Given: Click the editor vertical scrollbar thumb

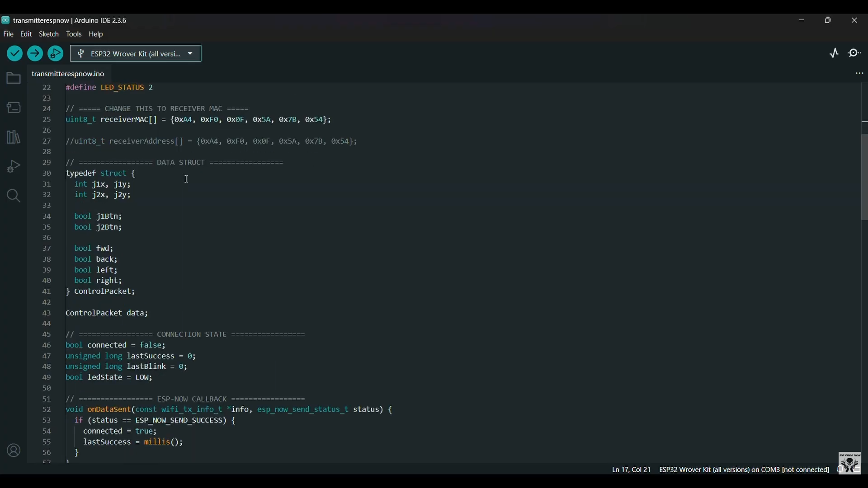Looking at the screenshot, I should click(x=864, y=178).
